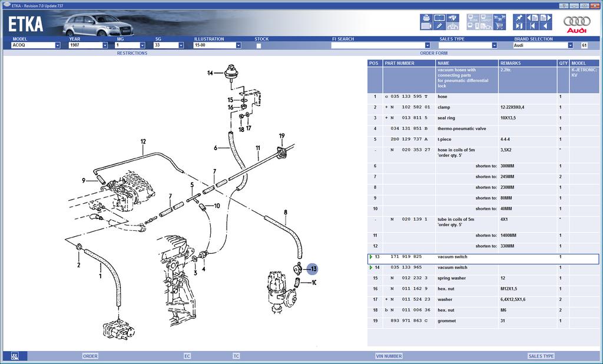Open the BRAND SELECTION dropdown showing Audi

pyautogui.click(x=570, y=45)
